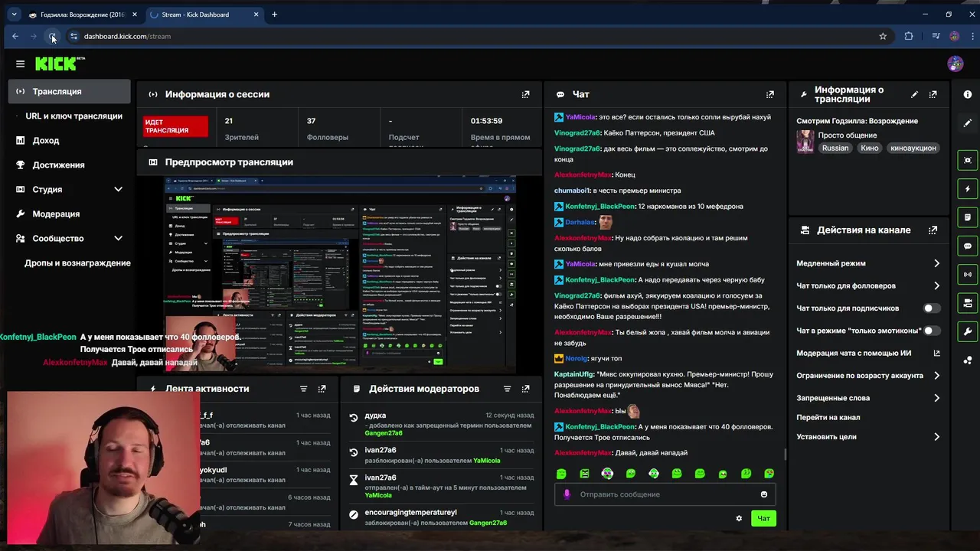This screenshot has width=980, height=551.
Task: Enable Чат в режиме только эмотиконы
Action: coord(932,331)
